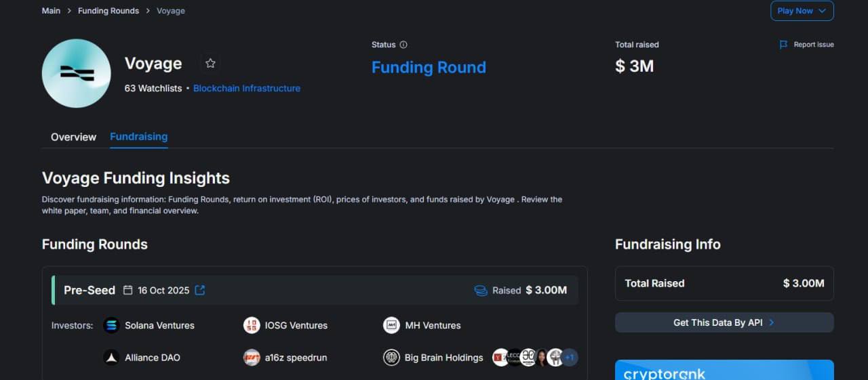Click the Solana Ventures logo icon

tap(111, 326)
